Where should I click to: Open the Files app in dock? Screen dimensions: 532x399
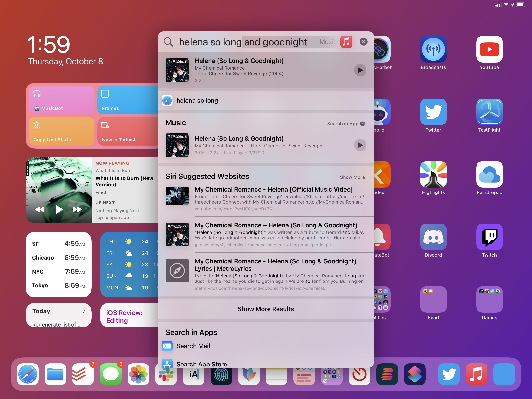pyautogui.click(x=55, y=374)
